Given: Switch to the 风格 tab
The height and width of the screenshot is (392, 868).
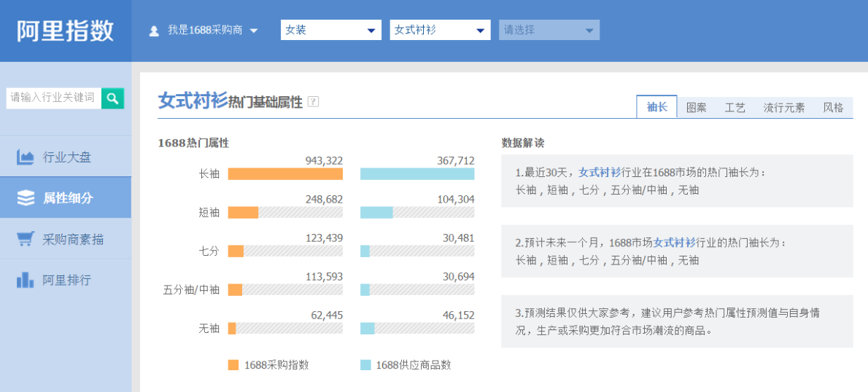Looking at the screenshot, I should coord(833,108).
